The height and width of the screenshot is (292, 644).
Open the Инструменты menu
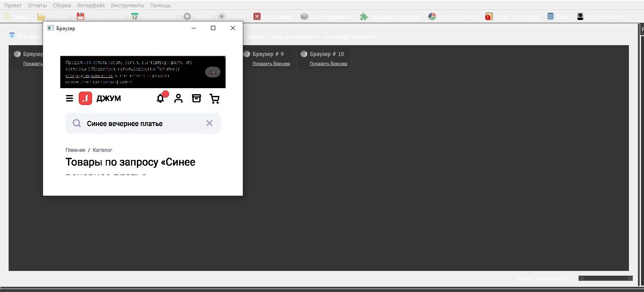click(x=127, y=5)
